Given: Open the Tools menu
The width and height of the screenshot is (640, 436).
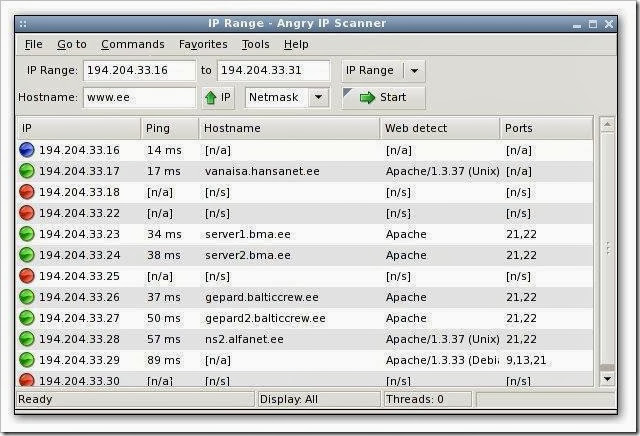Looking at the screenshot, I should [256, 44].
